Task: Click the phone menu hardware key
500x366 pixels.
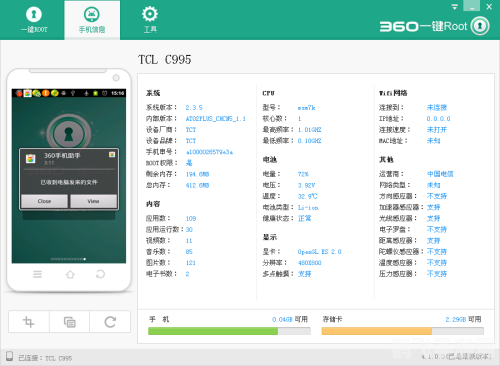Action: pyautogui.click(x=37, y=274)
